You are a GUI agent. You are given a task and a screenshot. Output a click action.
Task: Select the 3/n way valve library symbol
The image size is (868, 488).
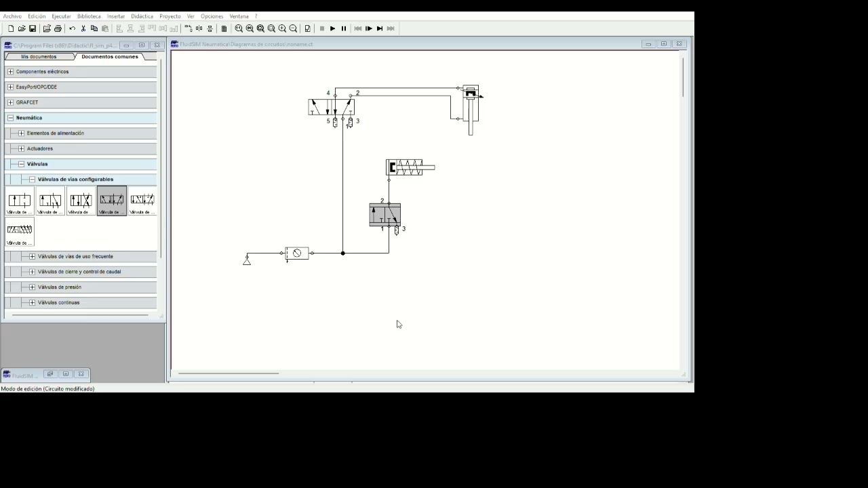50,201
